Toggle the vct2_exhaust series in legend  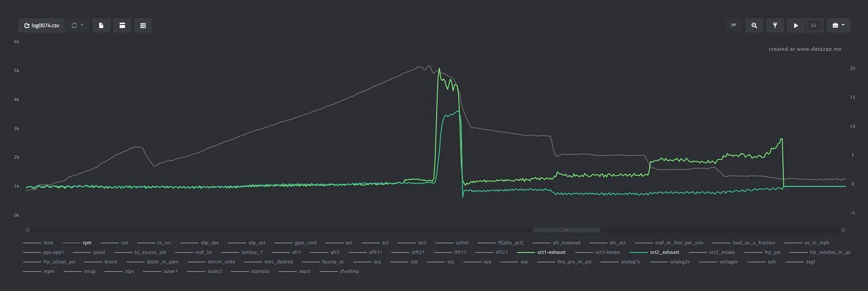click(x=654, y=253)
